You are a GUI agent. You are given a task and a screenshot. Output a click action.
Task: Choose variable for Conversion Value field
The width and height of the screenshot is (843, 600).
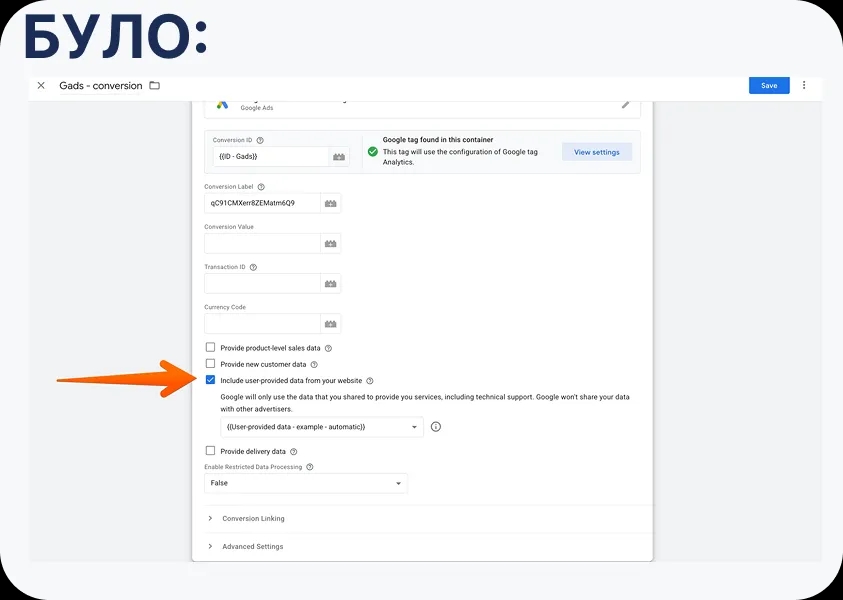(331, 244)
